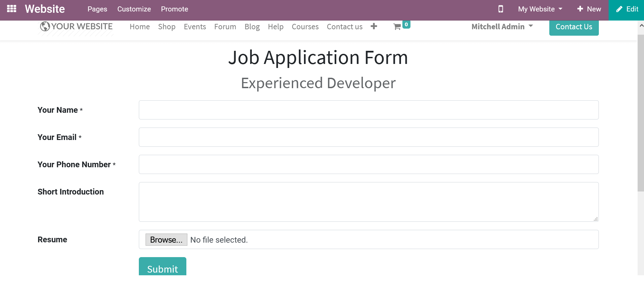Viewport: 644px width, 281px height.
Task: Click the globe logo Your Website
Action: (x=76, y=27)
